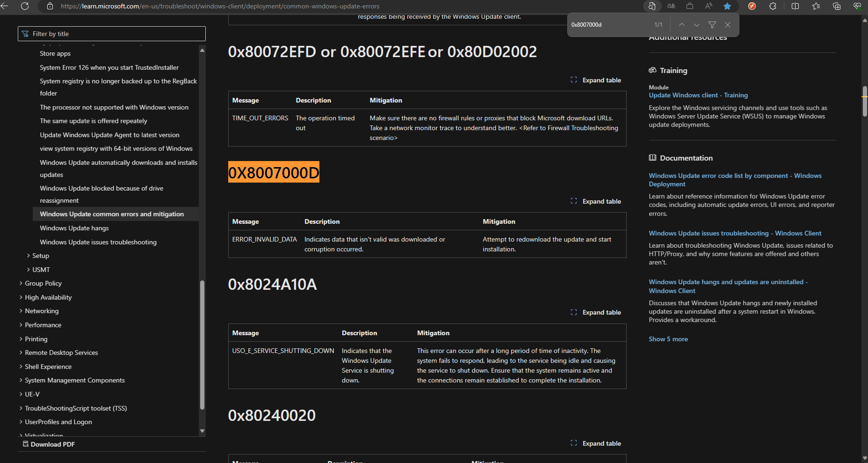Screen dimensions: 868x463
Task: Open Update Windows Update Agent to latest version
Action: [x=109, y=135]
